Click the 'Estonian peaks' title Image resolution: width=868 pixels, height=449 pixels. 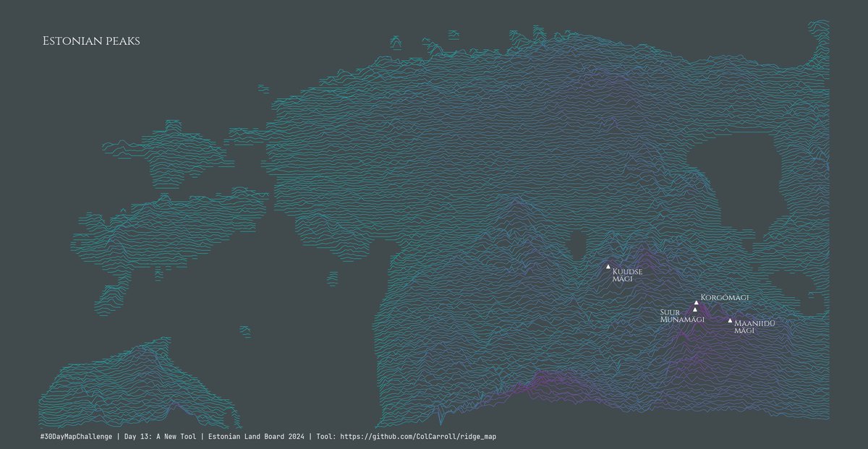click(x=91, y=41)
